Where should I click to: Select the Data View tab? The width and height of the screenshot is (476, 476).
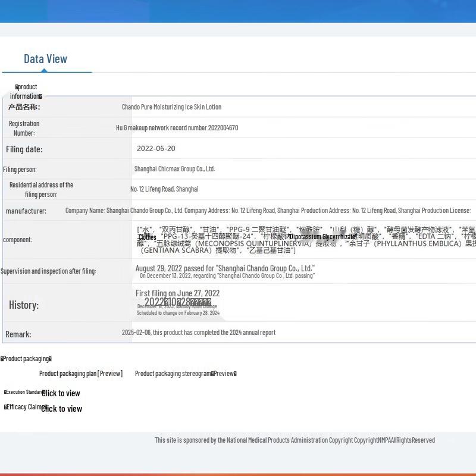(x=45, y=58)
